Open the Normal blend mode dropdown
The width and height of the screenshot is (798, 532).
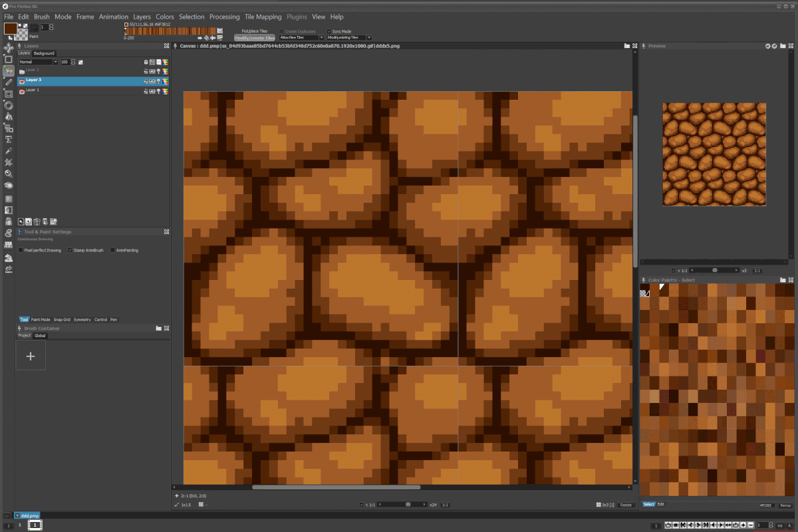(x=38, y=62)
